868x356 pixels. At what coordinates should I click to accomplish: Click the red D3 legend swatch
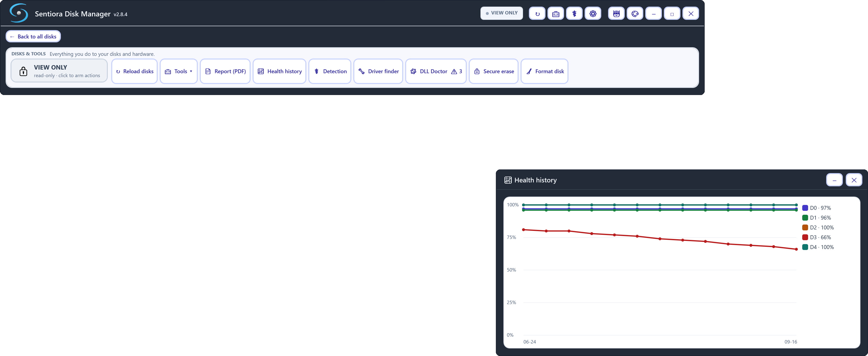(805, 237)
